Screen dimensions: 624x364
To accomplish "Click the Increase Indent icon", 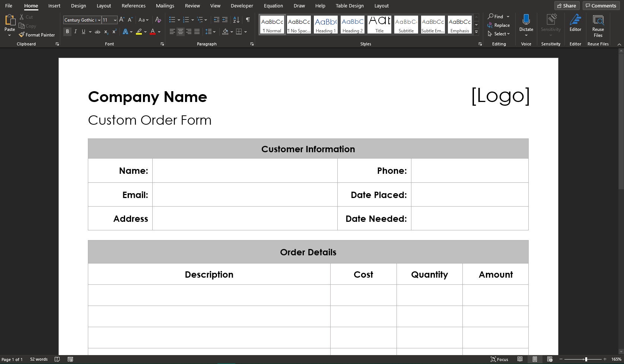I will [225, 20].
